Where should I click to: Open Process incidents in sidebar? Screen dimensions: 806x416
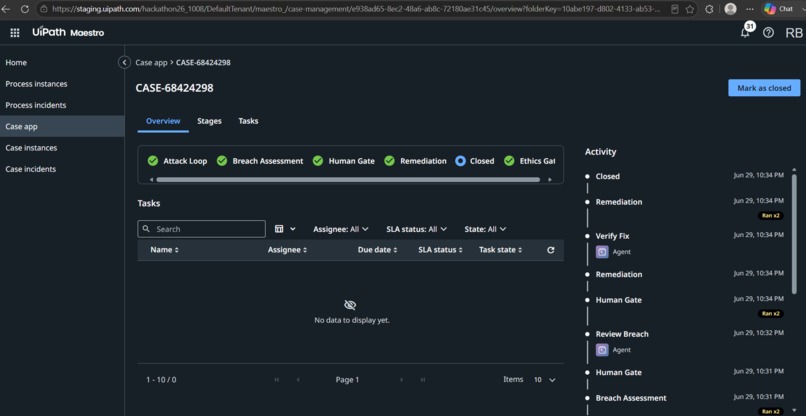click(x=62, y=105)
